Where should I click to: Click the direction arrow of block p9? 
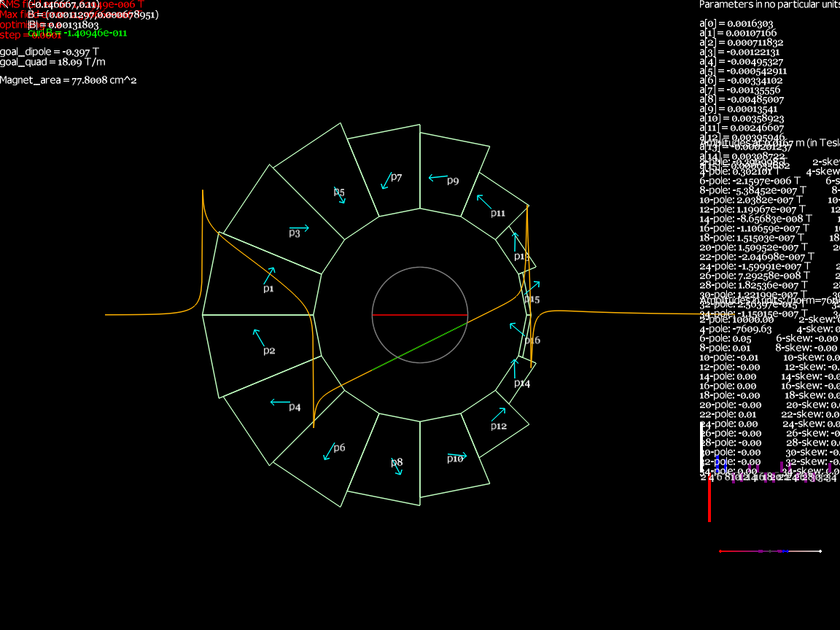(437, 177)
